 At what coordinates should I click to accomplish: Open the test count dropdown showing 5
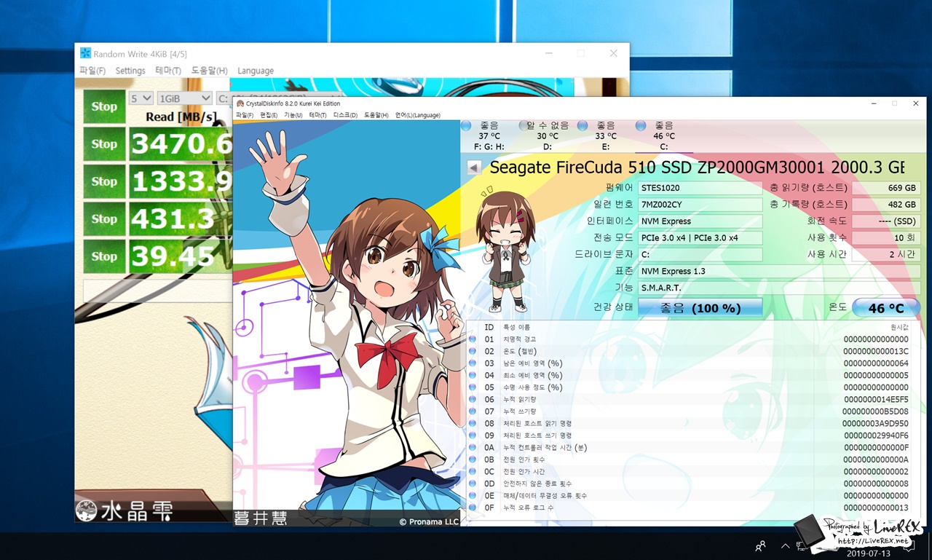[x=141, y=98]
